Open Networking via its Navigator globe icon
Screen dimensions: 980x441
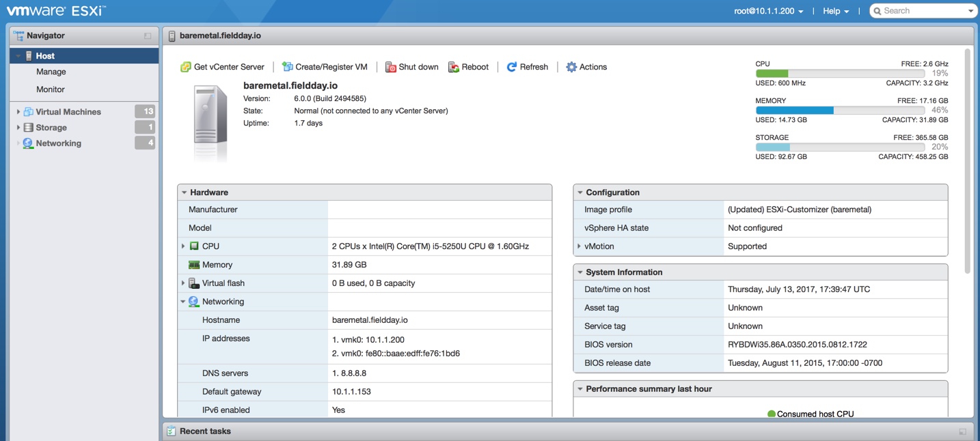tap(28, 143)
